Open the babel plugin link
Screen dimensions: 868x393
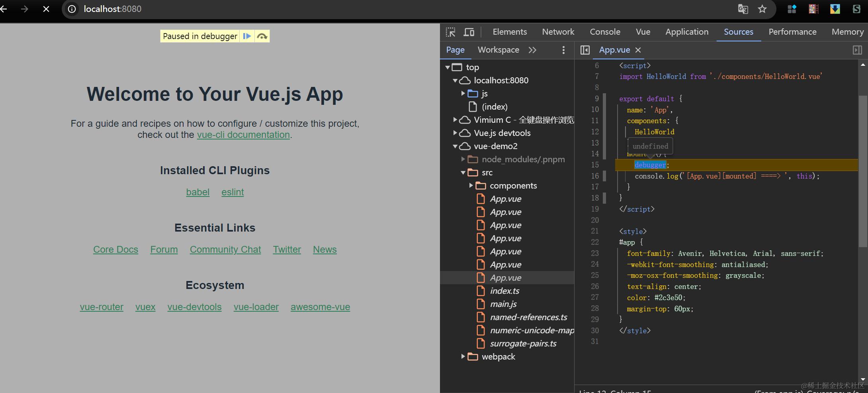pos(197,192)
